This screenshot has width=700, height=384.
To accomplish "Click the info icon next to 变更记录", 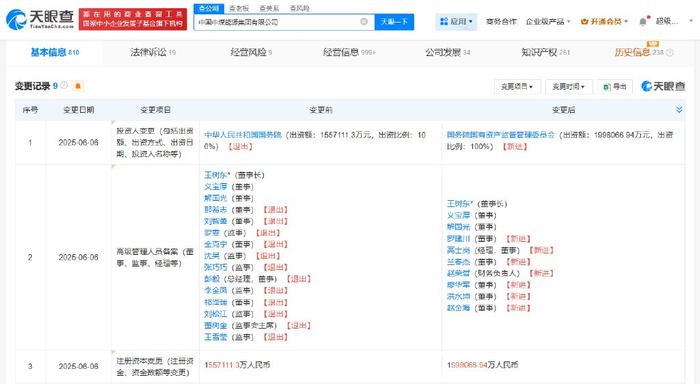I will 64,85.
